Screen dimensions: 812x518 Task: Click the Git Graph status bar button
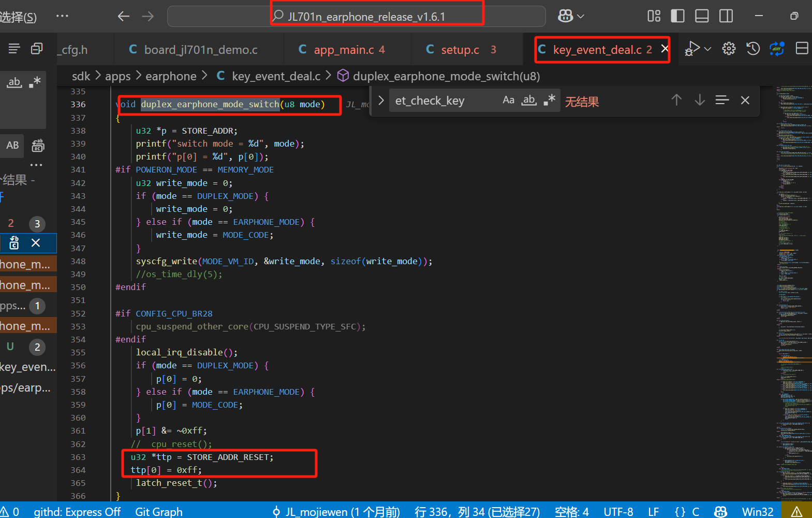tap(159, 511)
